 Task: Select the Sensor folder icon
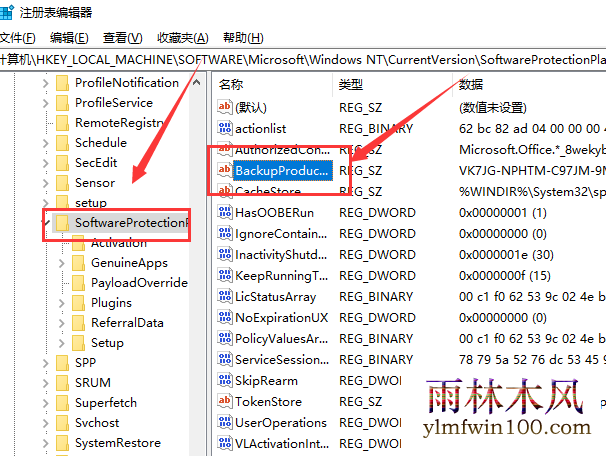pyautogui.click(x=63, y=183)
